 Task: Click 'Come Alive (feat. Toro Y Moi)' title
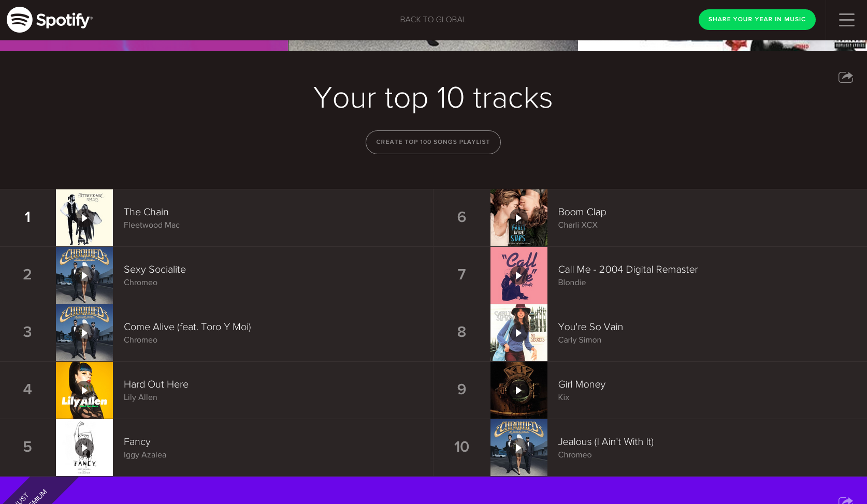tap(187, 327)
